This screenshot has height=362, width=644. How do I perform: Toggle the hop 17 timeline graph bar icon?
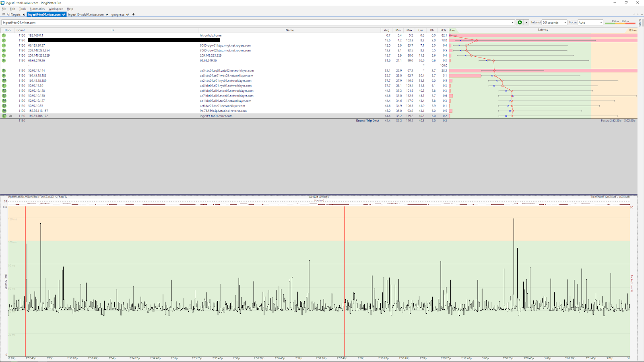[10, 116]
